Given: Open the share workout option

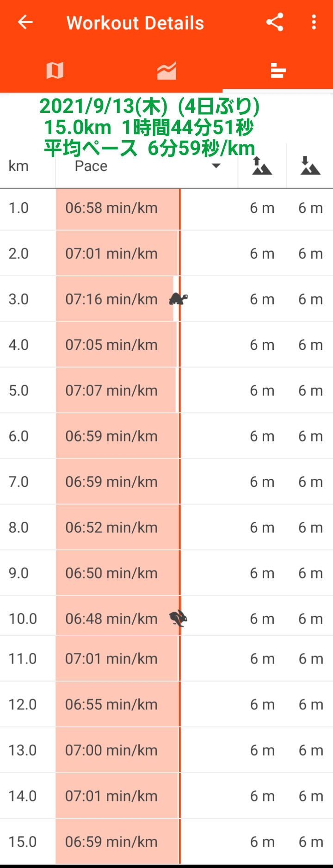Looking at the screenshot, I should click(x=275, y=22).
